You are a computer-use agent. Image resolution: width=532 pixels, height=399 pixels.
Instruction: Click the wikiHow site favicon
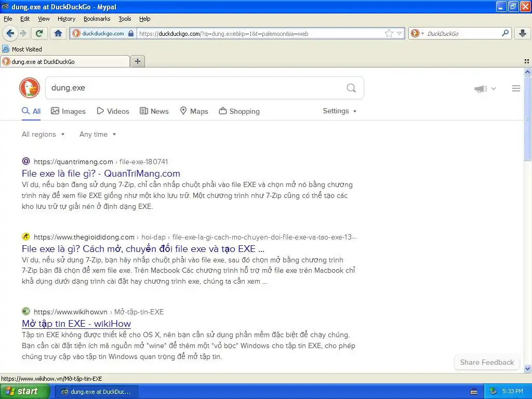(26, 311)
